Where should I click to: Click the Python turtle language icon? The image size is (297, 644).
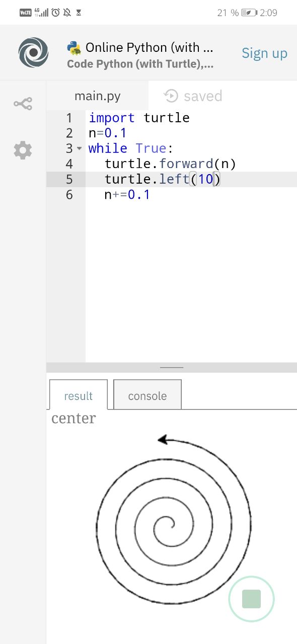tap(74, 48)
